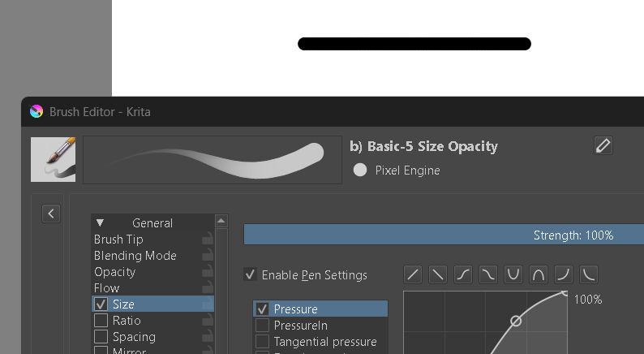Collapse the General settings category
The image size is (644, 354).
point(101,223)
